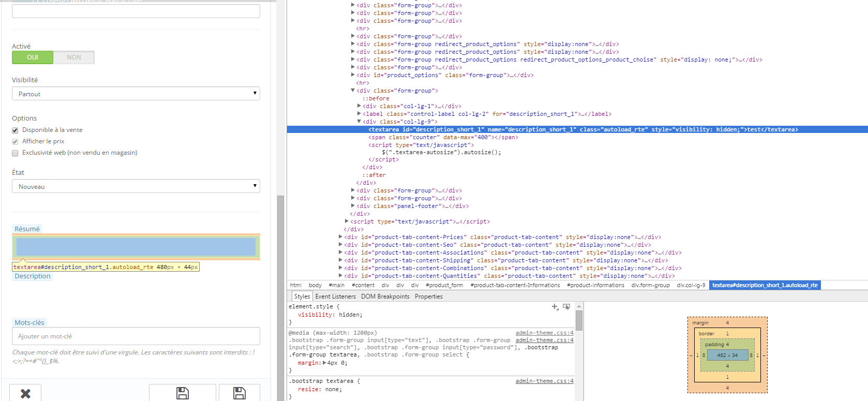Image resolution: width=868 pixels, height=401 pixels.
Task: Switch to the DOM Breakpoints tab
Action: (x=385, y=296)
